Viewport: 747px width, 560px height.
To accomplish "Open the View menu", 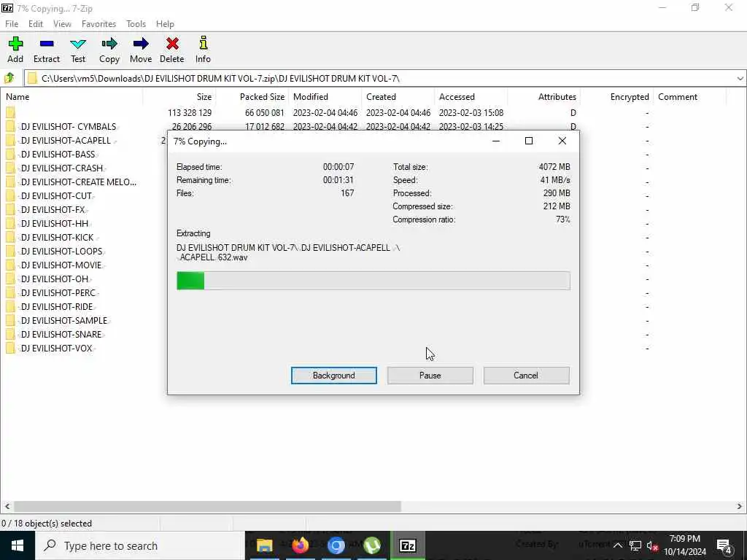I will [62, 24].
